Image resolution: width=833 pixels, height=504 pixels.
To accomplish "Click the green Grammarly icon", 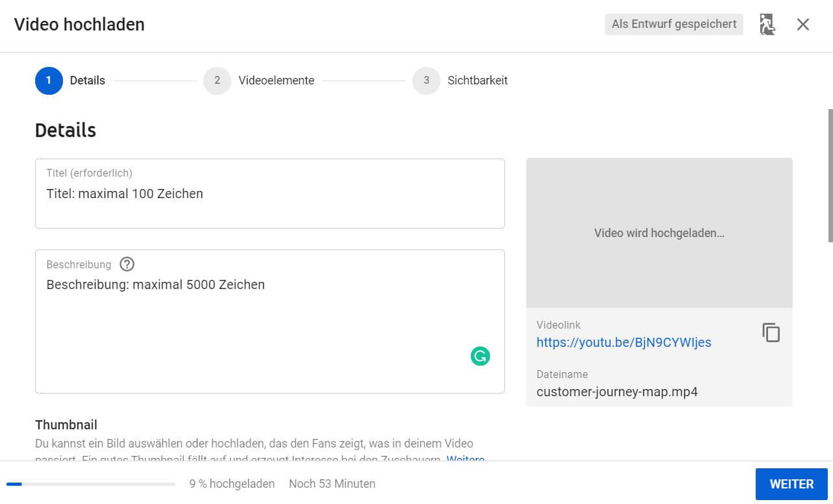I will click(x=480, y=356).
